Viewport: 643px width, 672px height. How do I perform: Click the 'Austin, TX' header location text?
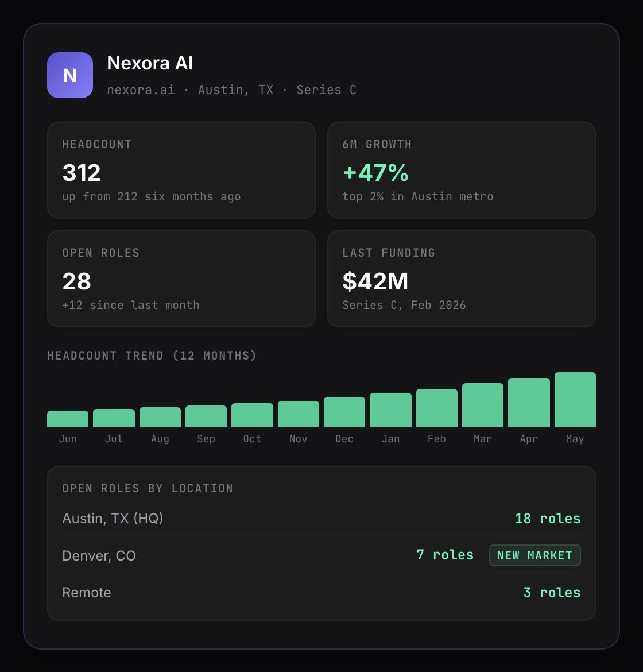(235, 90)
